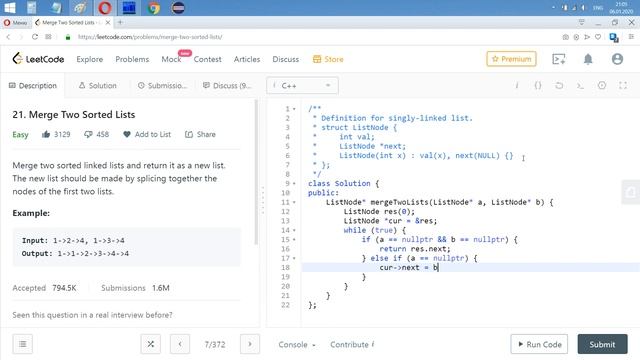Expand the Console panel
This screenshot has width=640, height=360.
(x=297, y=344)
